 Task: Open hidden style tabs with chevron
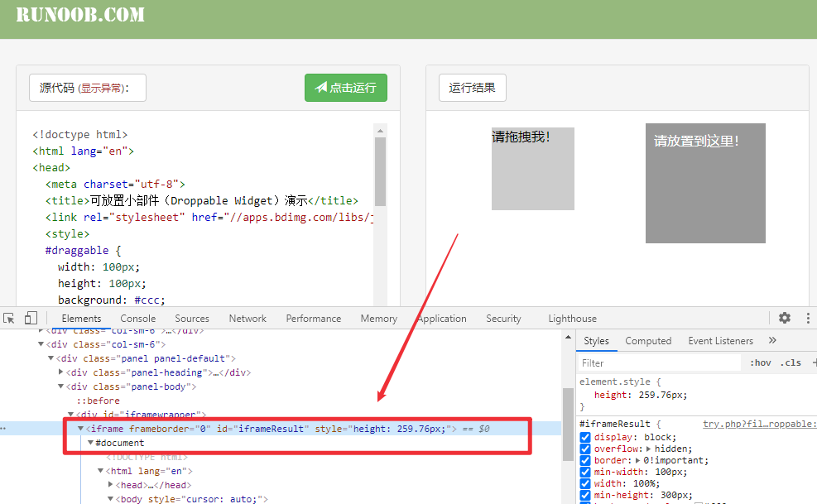pyautogui.click(x=771, y=340)
